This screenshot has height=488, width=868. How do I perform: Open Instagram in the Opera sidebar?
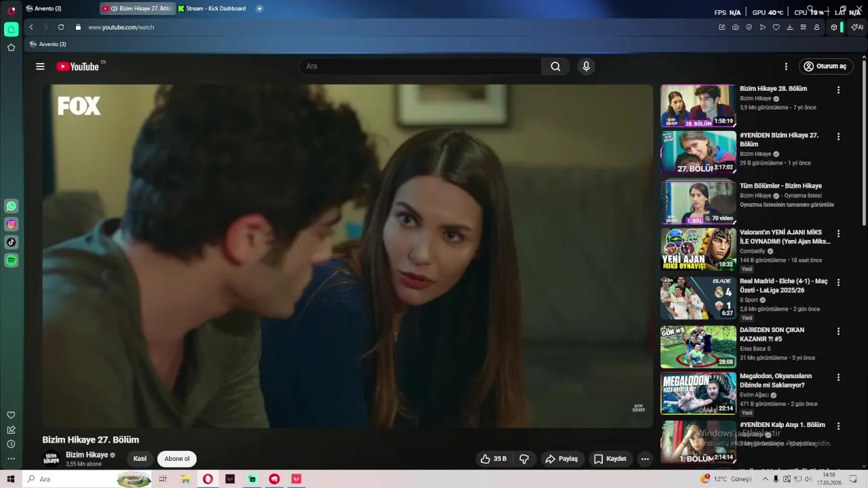(12, 224)
